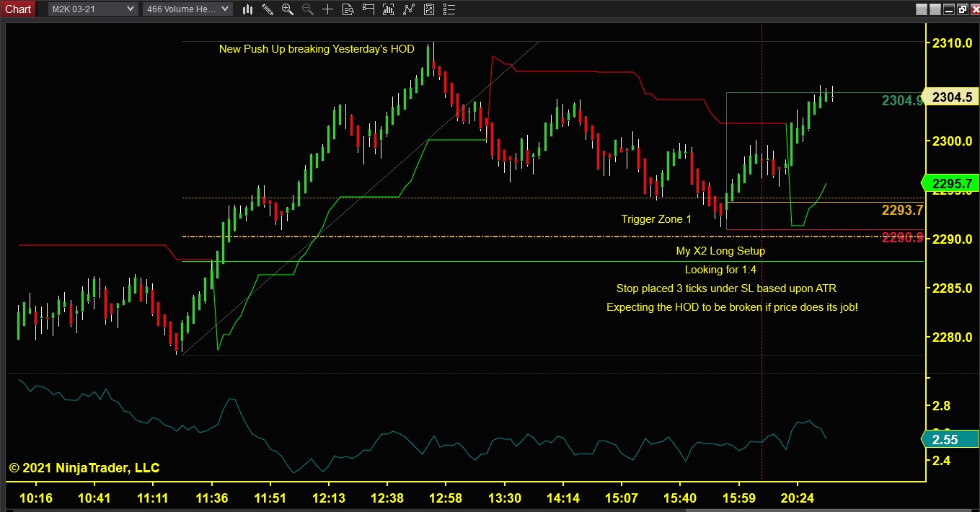
Task: Click the 2280.0 price axis label
Action: [x=952, y=337]
